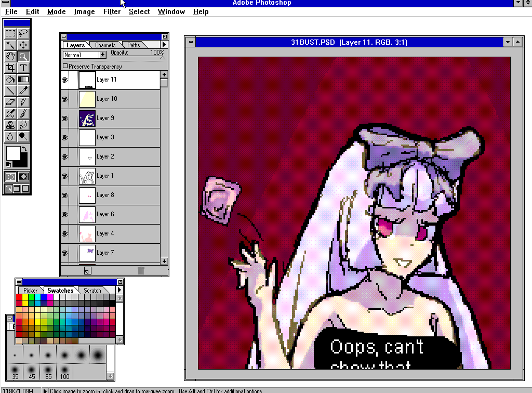Open the File menu
Image resolution: width=532 pixels, height=393 pixels.
pyautogui.click(x=11, y=11)
